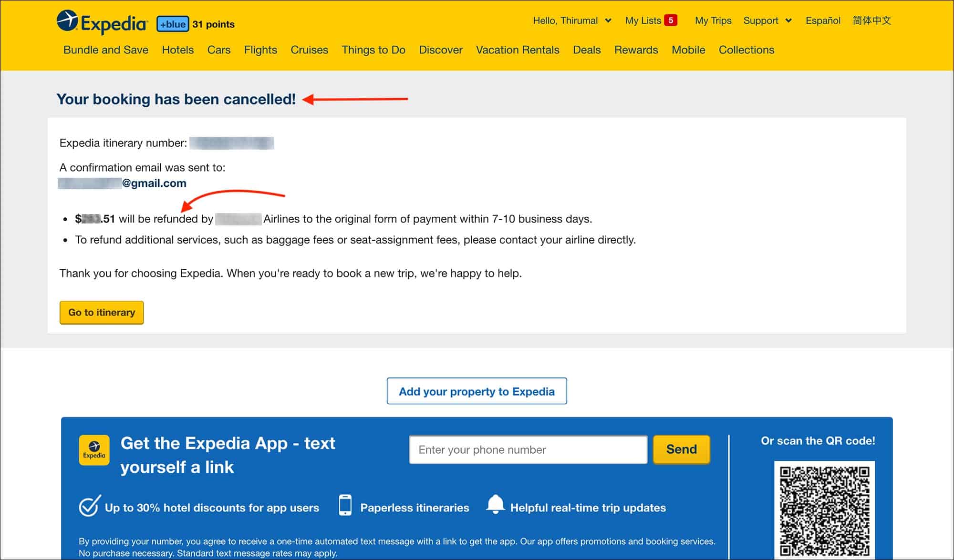Click the 'Your booking has been cancelled!' heading

(x=176, y=99)
